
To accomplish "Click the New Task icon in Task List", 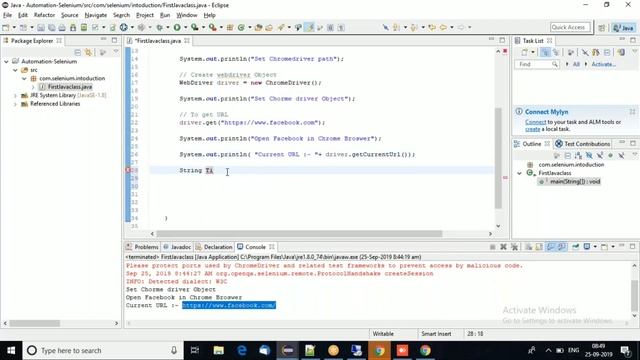I will tap(524, 52).
